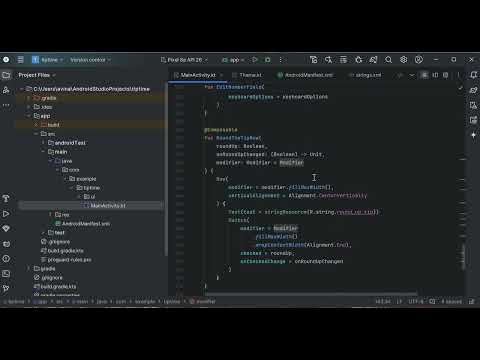Open the Build tool window
The image size is (480, 360).
point(6,199)
